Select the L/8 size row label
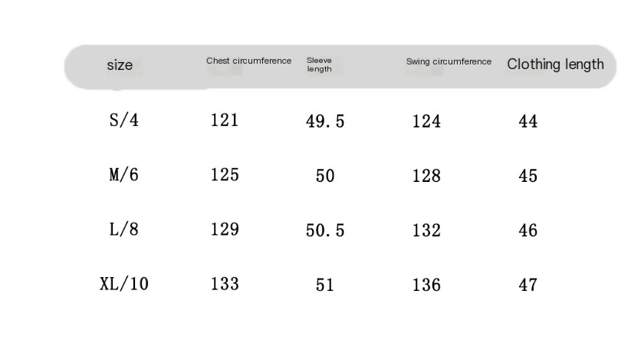 click(x=123, y=230)
